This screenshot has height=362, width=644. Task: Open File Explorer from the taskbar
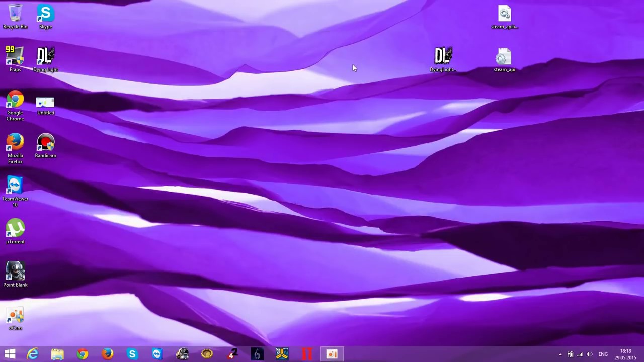click(x=57, y=354)
